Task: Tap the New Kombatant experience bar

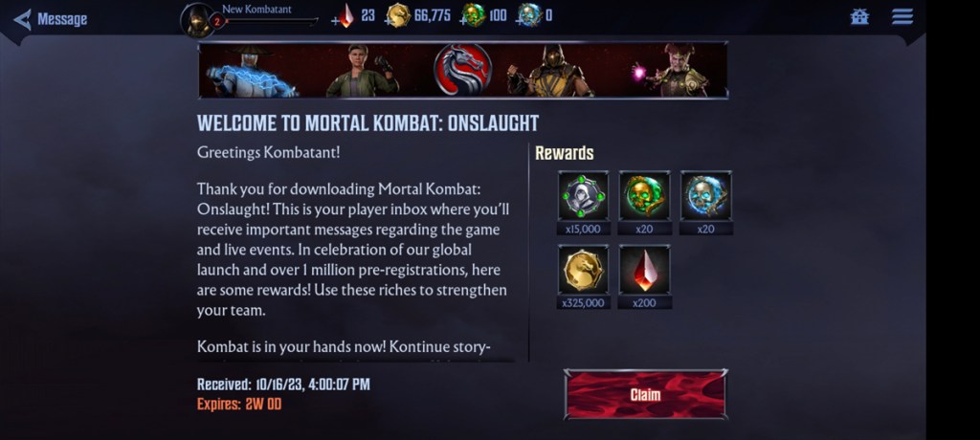Action: pos(271,21)
